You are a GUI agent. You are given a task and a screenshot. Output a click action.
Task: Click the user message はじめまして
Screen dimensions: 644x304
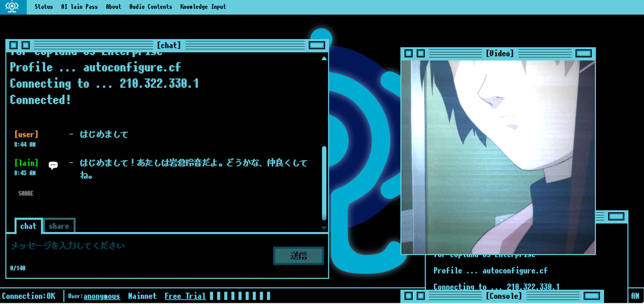(104, 134)
